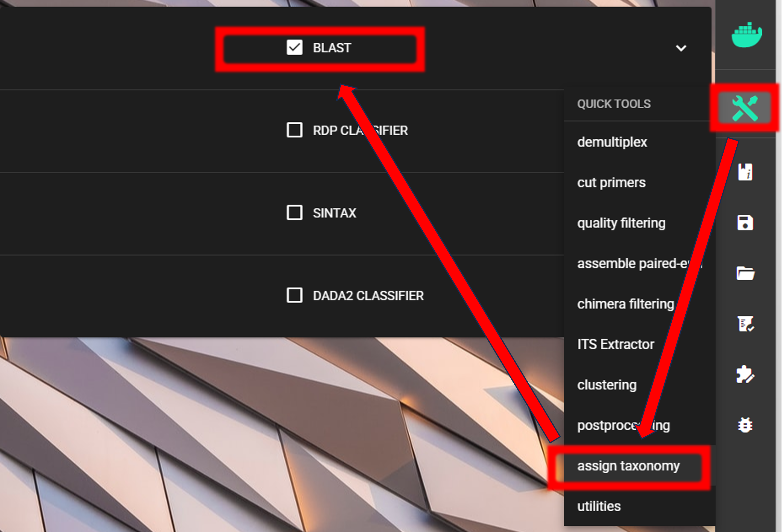Click the BLAST label text

tap(332, 48)
